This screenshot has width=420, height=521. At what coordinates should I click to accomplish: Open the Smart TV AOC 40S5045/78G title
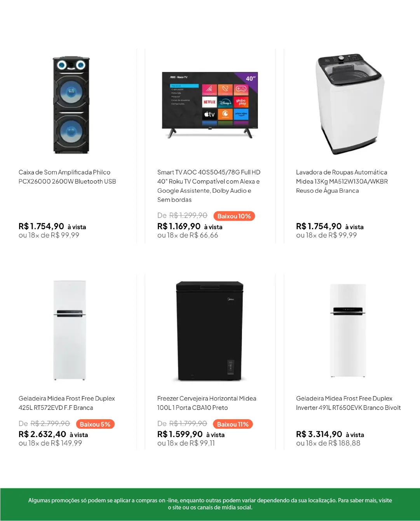point(209,186)
